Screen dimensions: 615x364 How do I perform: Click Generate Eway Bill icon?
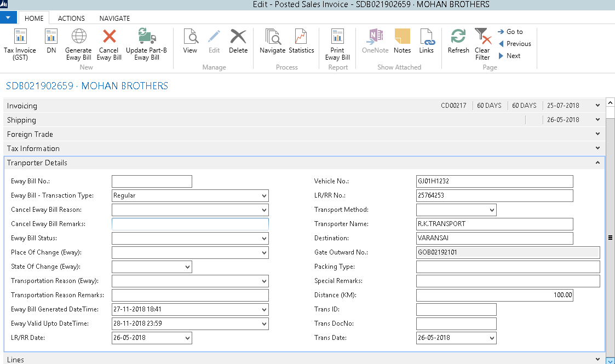point(79,37)
